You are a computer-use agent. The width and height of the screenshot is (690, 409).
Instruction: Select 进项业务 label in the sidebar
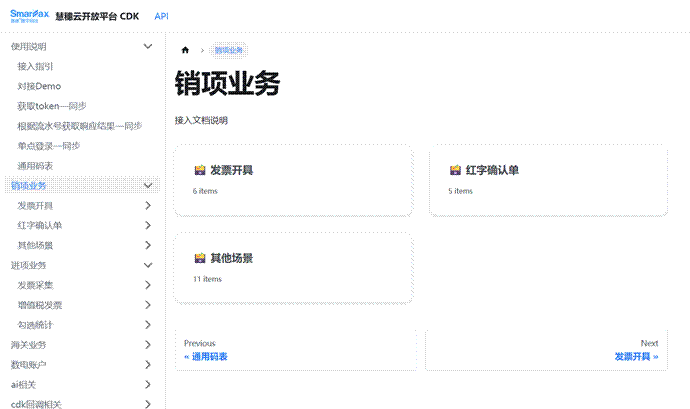(x=29, y=265)
